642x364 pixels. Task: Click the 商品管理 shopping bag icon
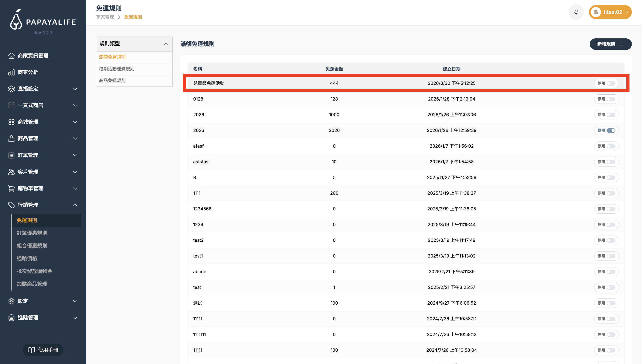click(x=11, y=138)
